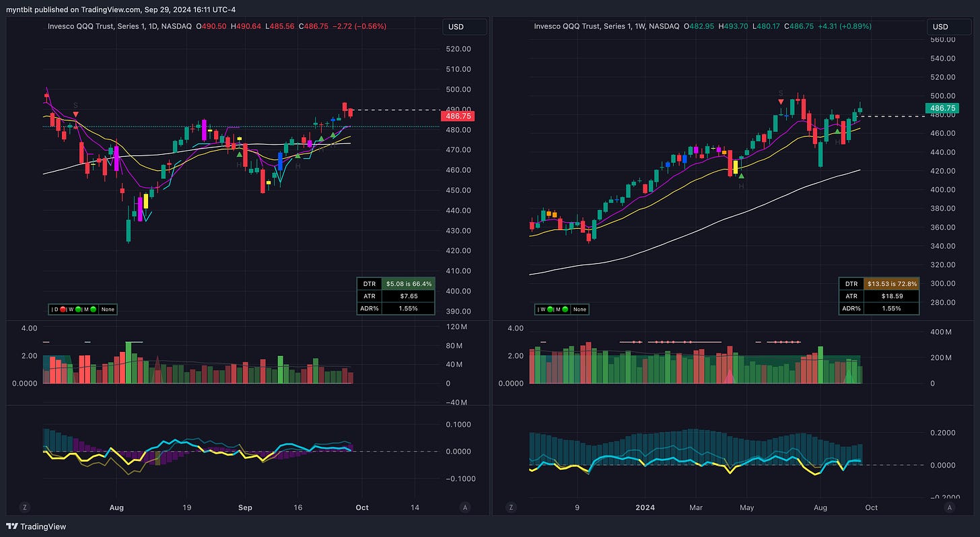Screen dimensions: 980x537
Task: Click green W dot in weekly indicator box
Action: [x=549, y=310]
